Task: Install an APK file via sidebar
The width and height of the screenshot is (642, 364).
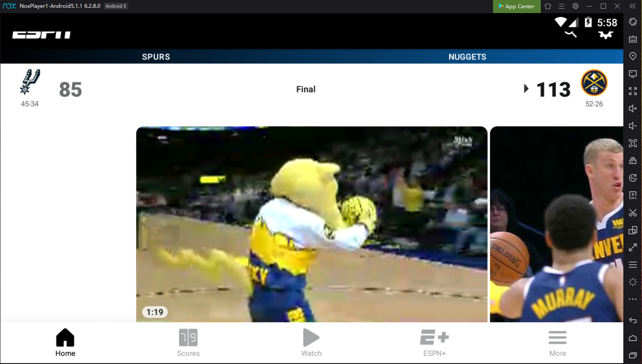Action: coord(633,195)
